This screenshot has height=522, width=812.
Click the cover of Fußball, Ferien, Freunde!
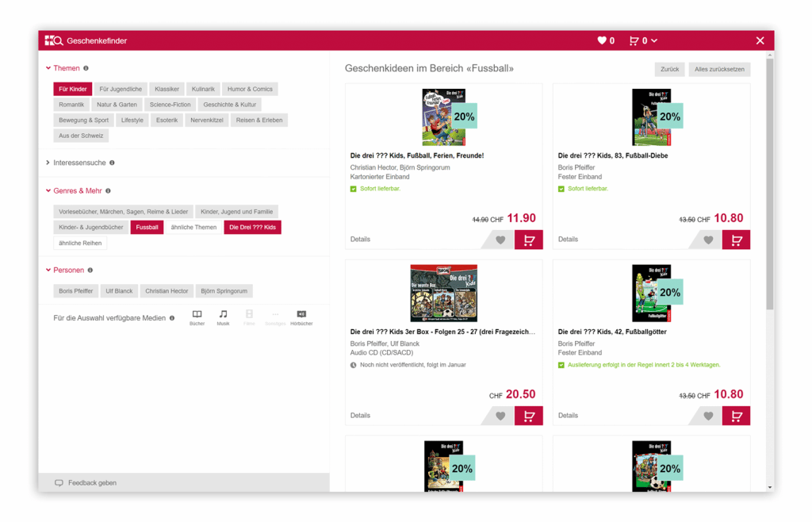tap(443, 117)
